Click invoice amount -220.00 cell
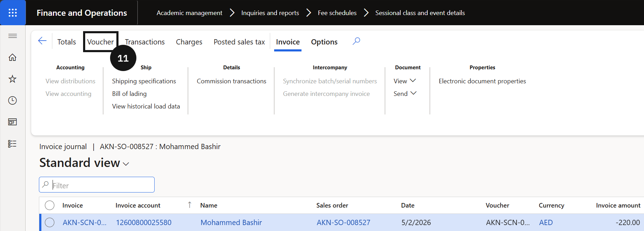Screen dimensions: 644x231 pos(628,223)
